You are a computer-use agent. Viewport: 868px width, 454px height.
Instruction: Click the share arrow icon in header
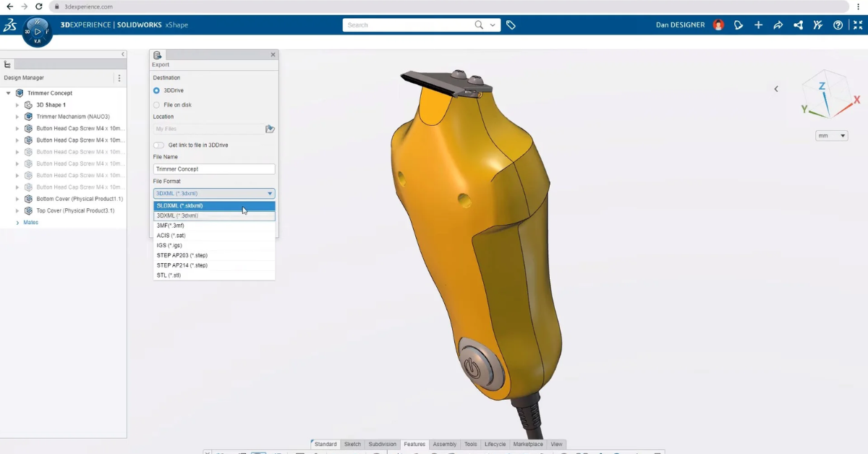[x=778, y=25]
